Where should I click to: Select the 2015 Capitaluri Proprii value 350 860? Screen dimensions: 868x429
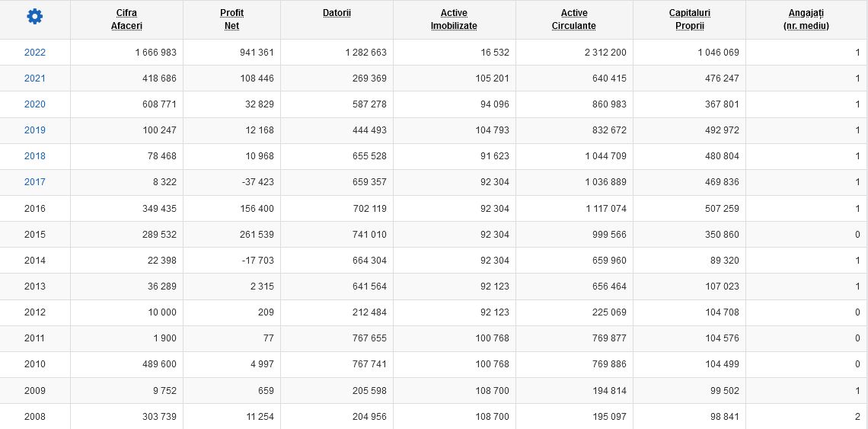(722, 235)
